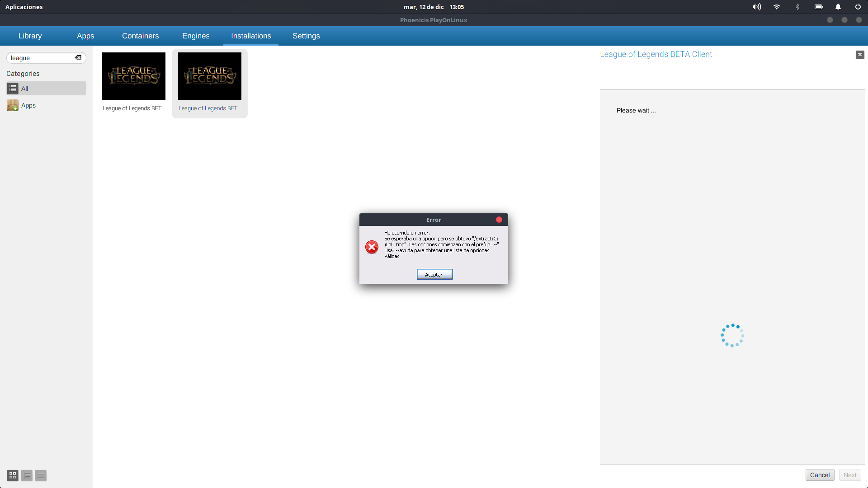The image size is (868, 488).
Task: Select the Apps category
Action: (x=28, y=105)
